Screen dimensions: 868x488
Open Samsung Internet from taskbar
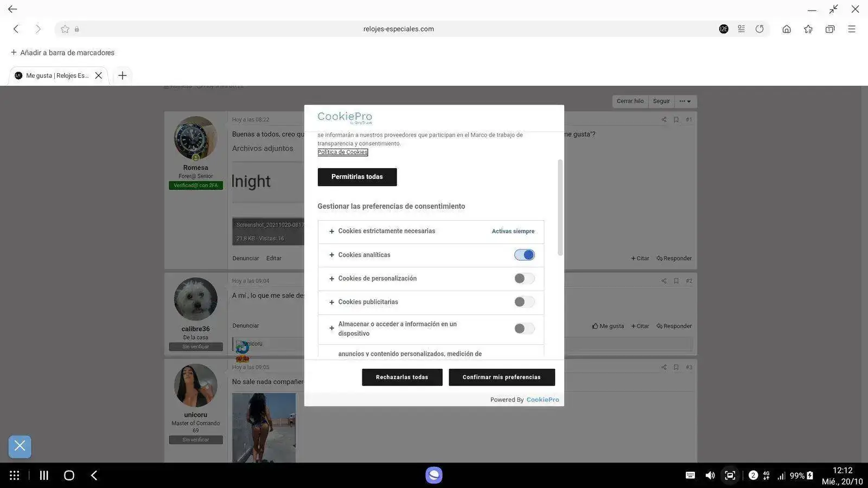click(x=434, y=476)
